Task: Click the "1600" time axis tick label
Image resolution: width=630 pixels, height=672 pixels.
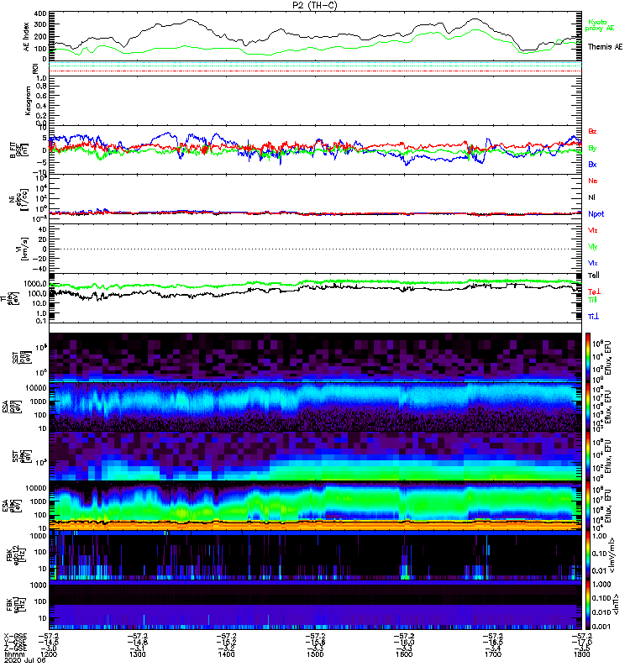Action: click(x=404, y=654)
